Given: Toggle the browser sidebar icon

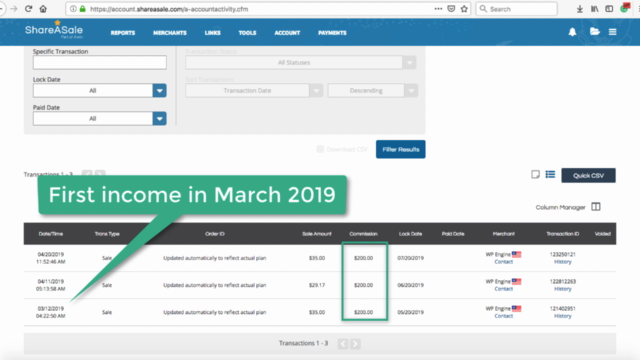Looking at the screenshot, I should click(609, 9).
